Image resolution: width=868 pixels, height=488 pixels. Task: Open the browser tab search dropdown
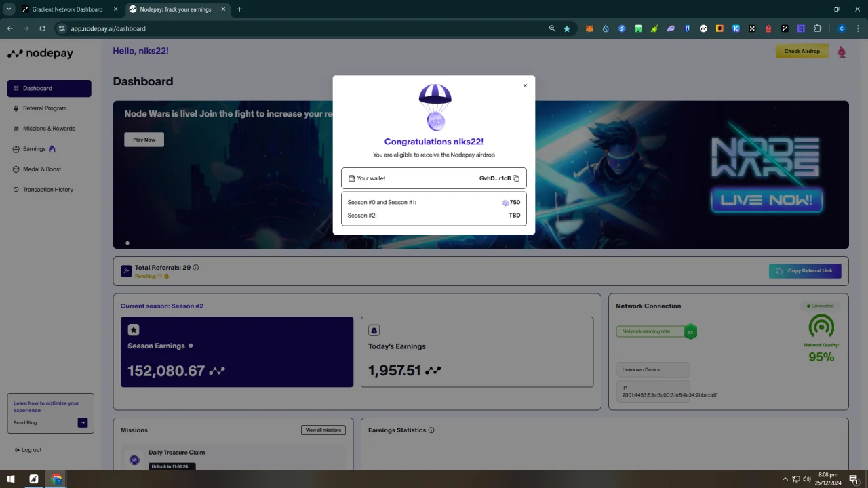[9, 9]
